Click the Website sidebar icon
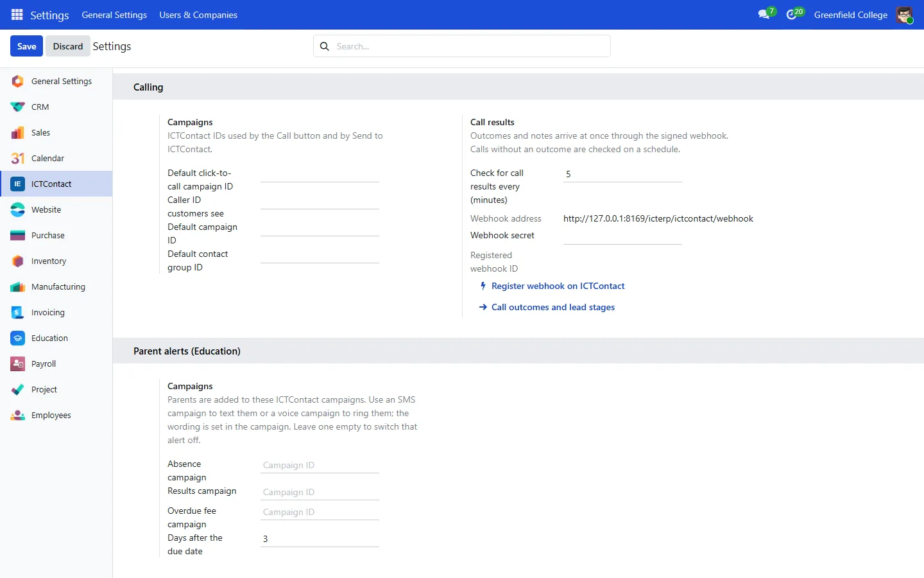The height and width of the screenshot is (578, 924). pos(18,209)
